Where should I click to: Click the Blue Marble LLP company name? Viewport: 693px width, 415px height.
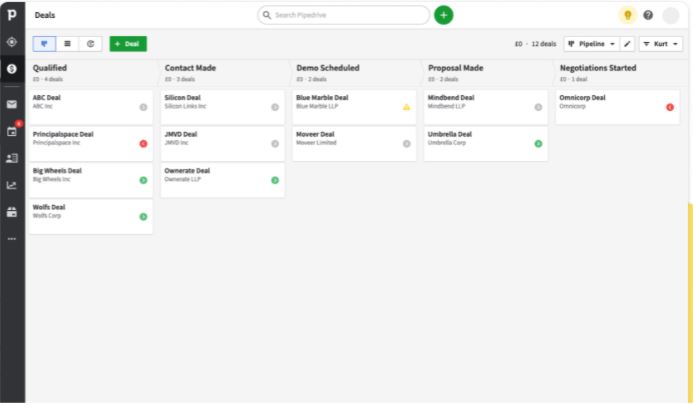pos(317,107)
